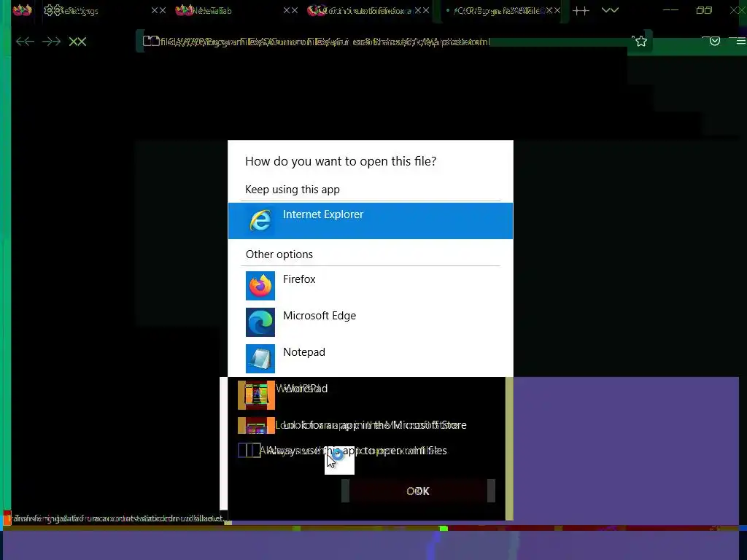
Task: Click the page info icon in the address bar
Action: coord(151,42)
